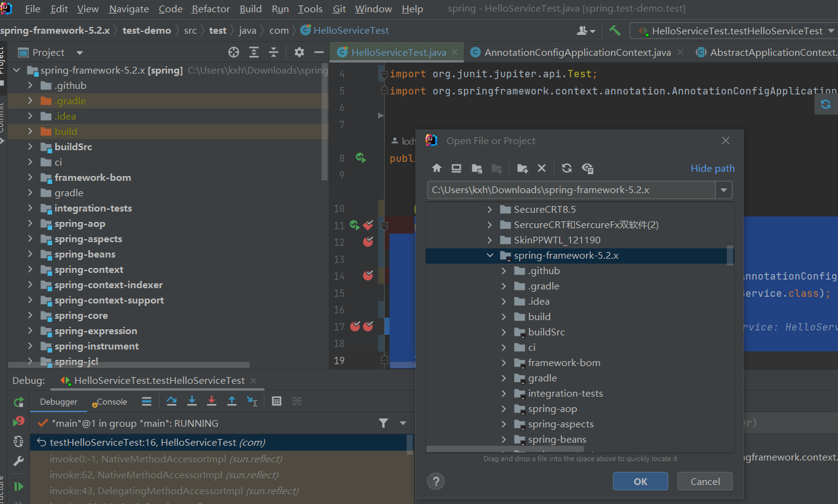This screenshot has height=504, width=838.
Task: Click the help question mark button in the dialog
Action: (436, 481)
